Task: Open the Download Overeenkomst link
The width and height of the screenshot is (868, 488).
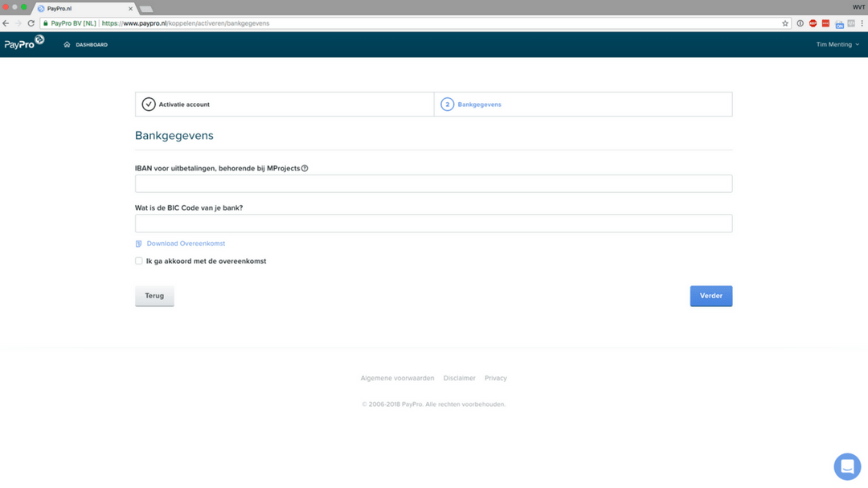Action: pos(186,244)
